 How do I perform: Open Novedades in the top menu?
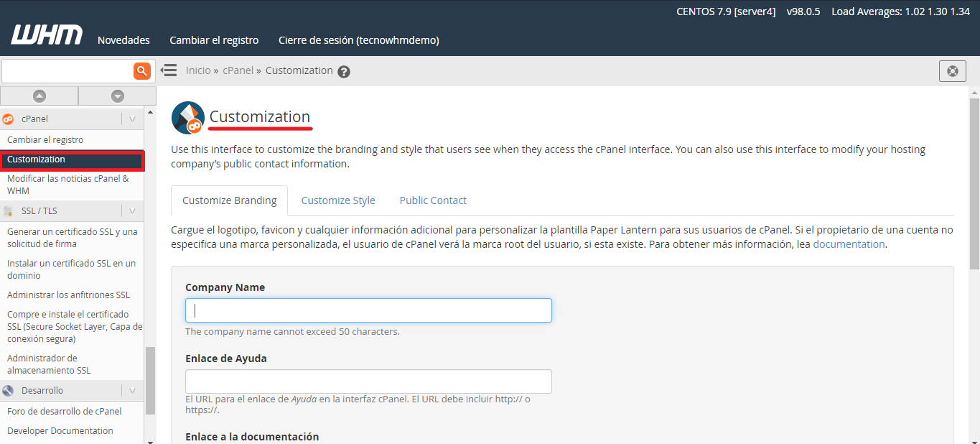(x=123, y=40)
